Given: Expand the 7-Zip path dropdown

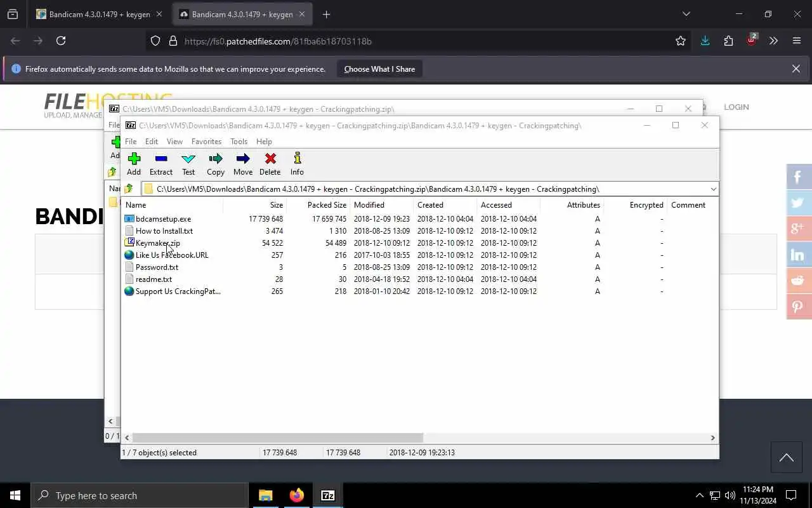Looking at the screenshot, I should [713, 189].
